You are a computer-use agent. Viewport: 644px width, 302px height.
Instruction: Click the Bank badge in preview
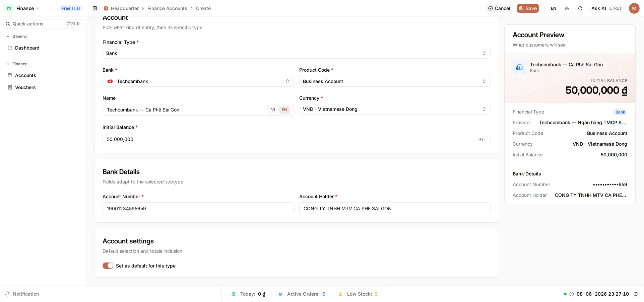click(620, 112)
